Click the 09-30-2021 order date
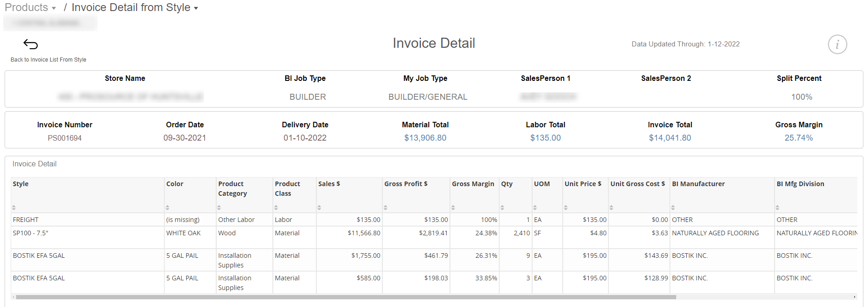Image resolution: width=868 pixels, height=307 pixels. 184,138
